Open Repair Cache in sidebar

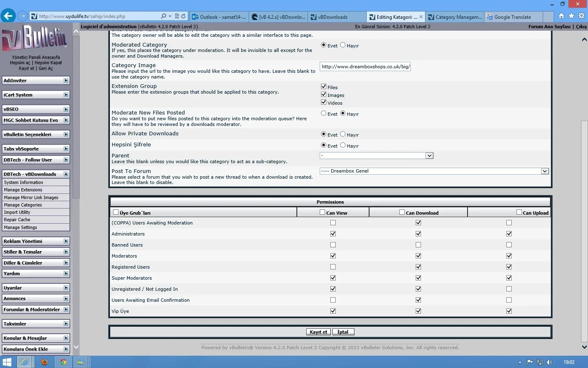[x=17, y=220]
